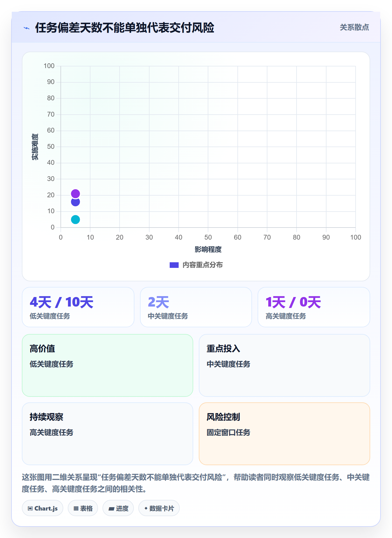
Task: Click the title 任务偏差天数不能单独代表交付风险
Action: pos(125,28)
